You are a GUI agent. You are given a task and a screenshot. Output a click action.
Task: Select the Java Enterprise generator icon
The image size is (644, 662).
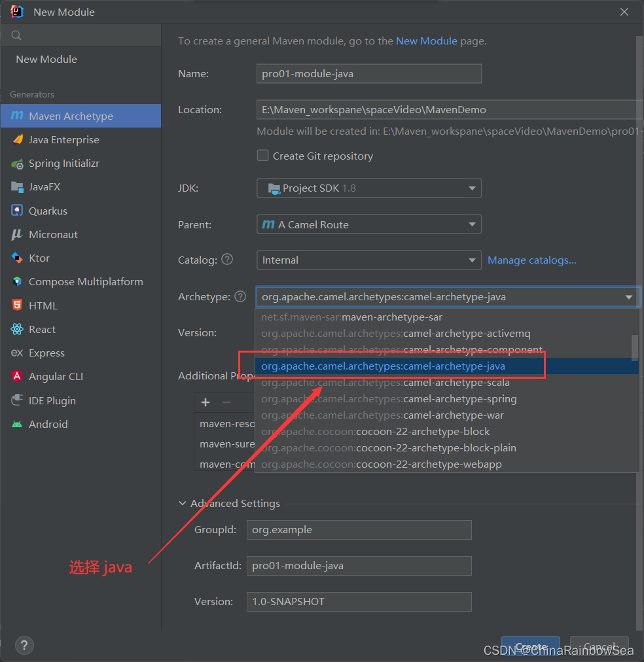tap(17, 139)
